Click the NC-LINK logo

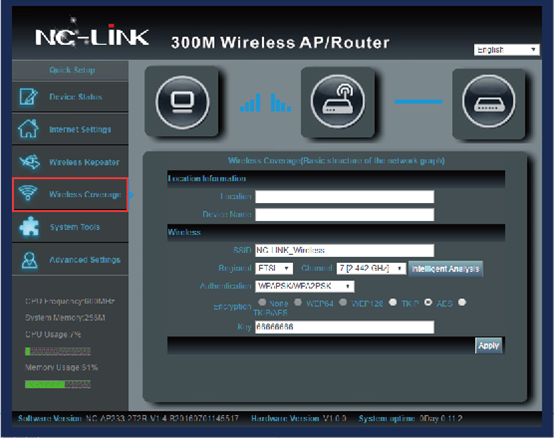(x=92, y=35)
